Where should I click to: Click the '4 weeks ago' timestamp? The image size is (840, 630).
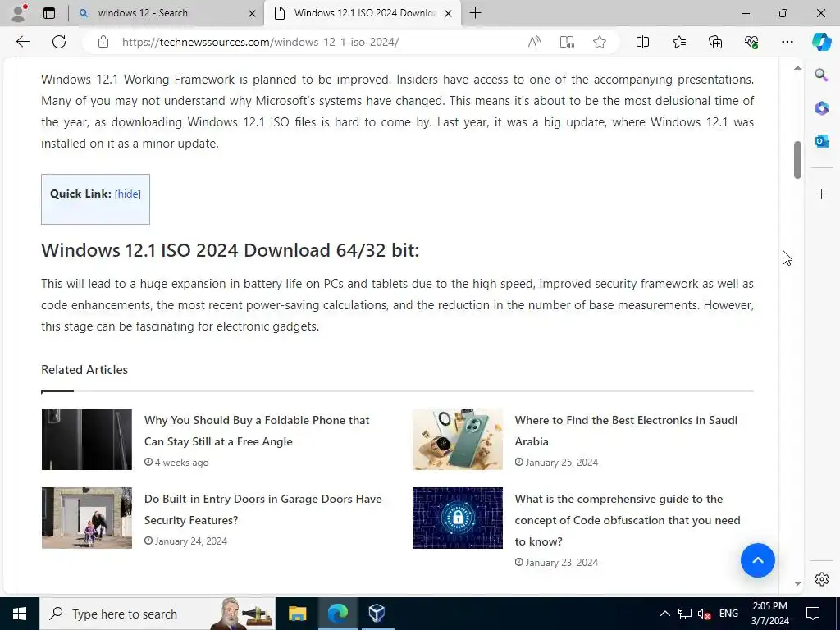point(181,463)
